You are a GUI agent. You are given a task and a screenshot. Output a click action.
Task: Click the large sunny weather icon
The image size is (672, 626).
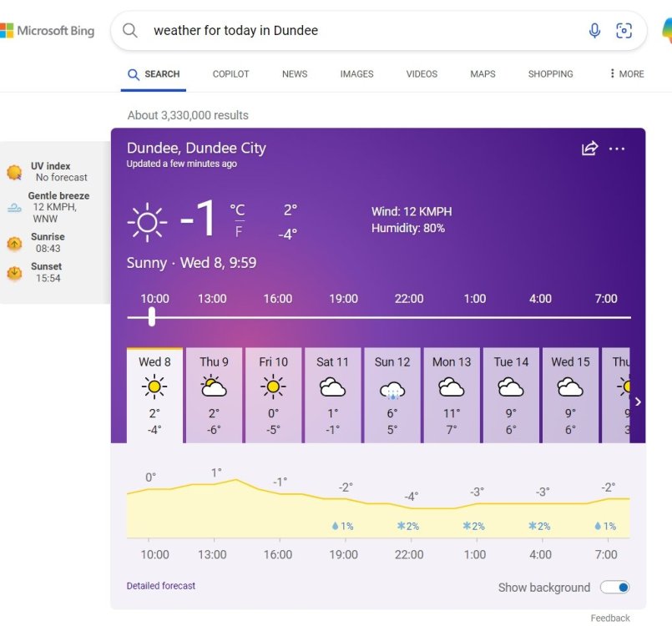tap(147, 222)
